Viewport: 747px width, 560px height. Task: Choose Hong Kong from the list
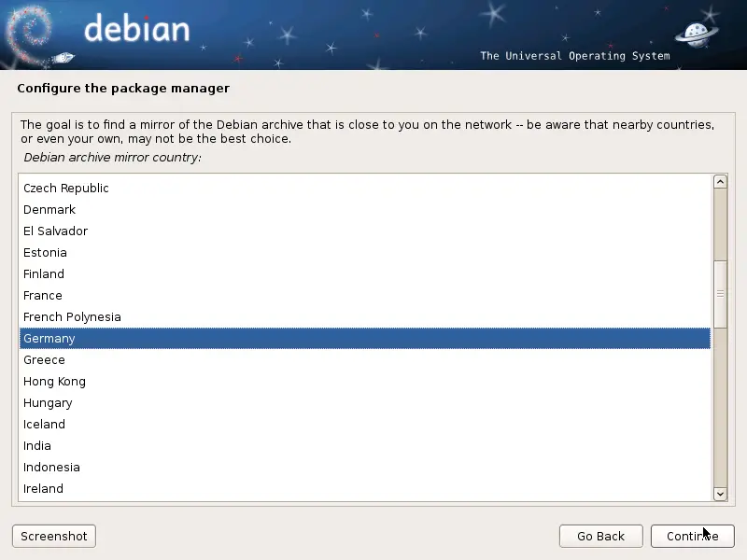54,382
